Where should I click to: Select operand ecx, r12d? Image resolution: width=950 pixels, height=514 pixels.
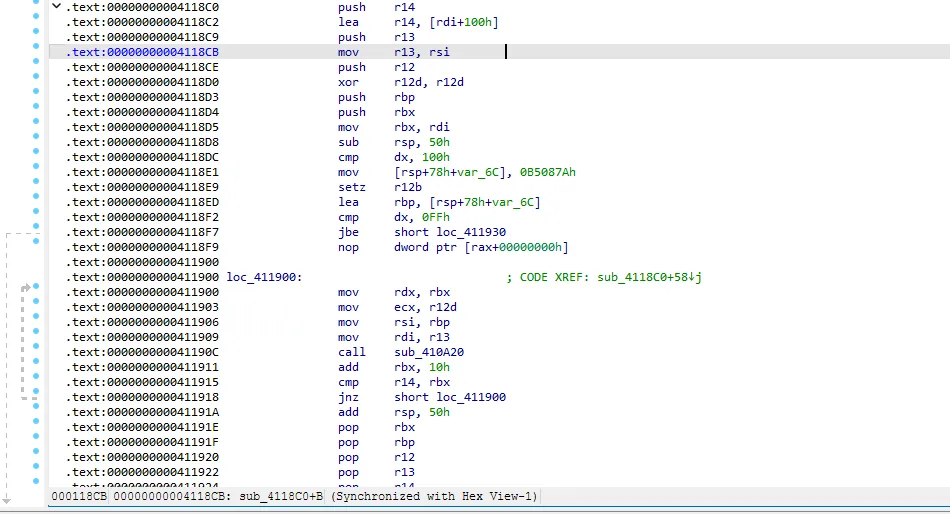[425, 307]
